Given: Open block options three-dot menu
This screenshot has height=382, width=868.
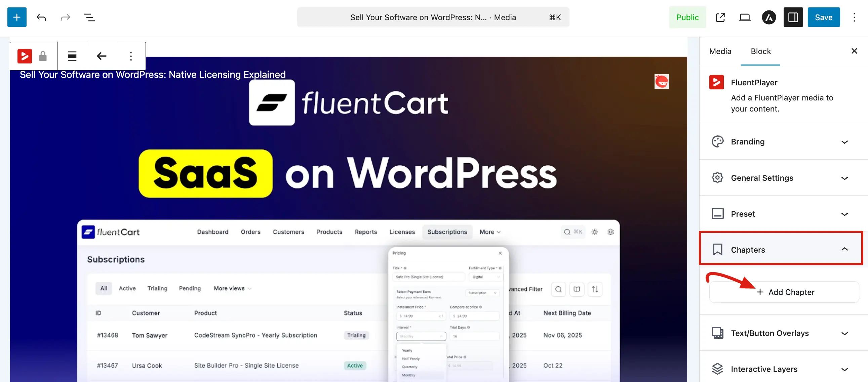Looking at the screenshot, I should tap(131, 56).
